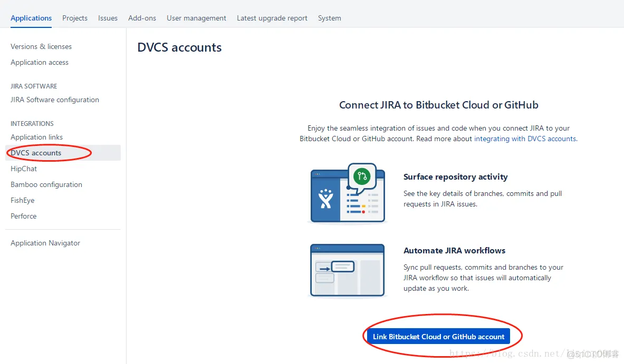Open the HipChat integration page
The height and width of the screenshot is (364, 624).
tap(24, 169)
